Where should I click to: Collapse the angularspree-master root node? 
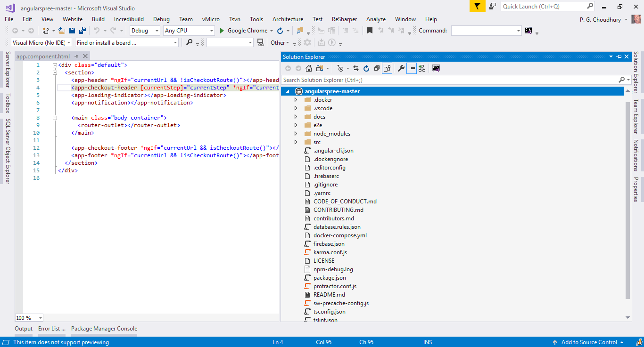[287, 91]
